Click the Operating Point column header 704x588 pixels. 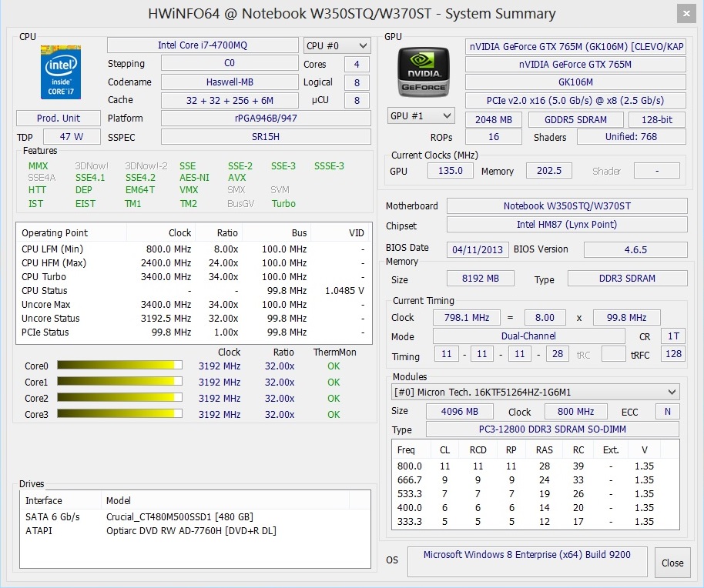(72, 232)
